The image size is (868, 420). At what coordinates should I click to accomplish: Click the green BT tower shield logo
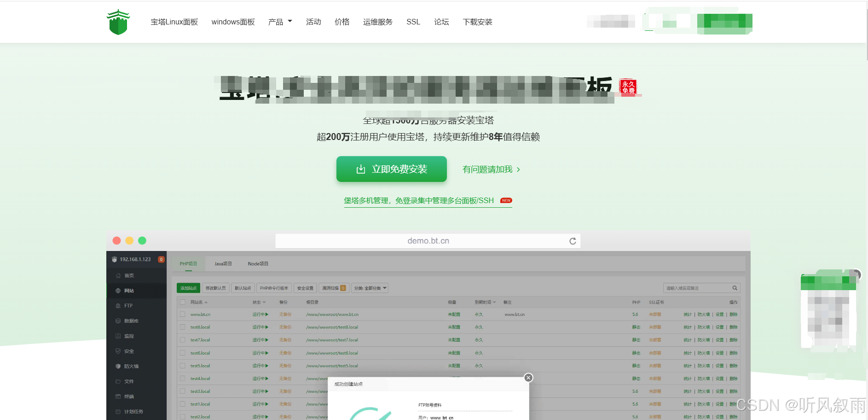[118, 22]
